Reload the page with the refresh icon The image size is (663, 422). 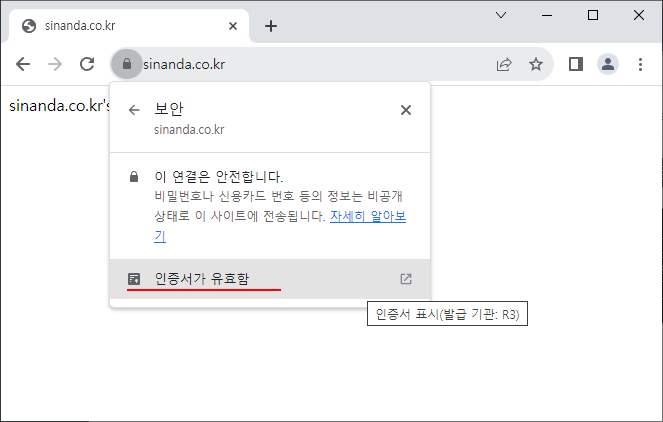[87, 64]
